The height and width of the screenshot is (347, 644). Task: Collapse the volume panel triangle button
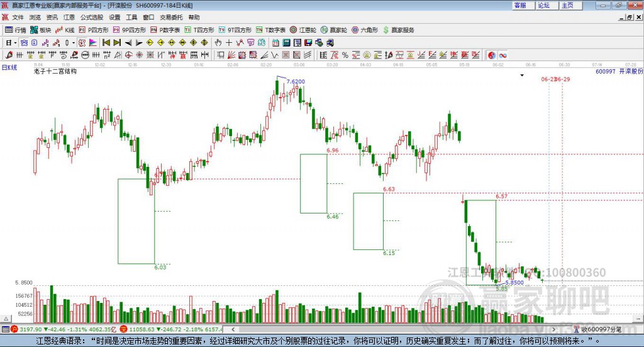point(6,319)
